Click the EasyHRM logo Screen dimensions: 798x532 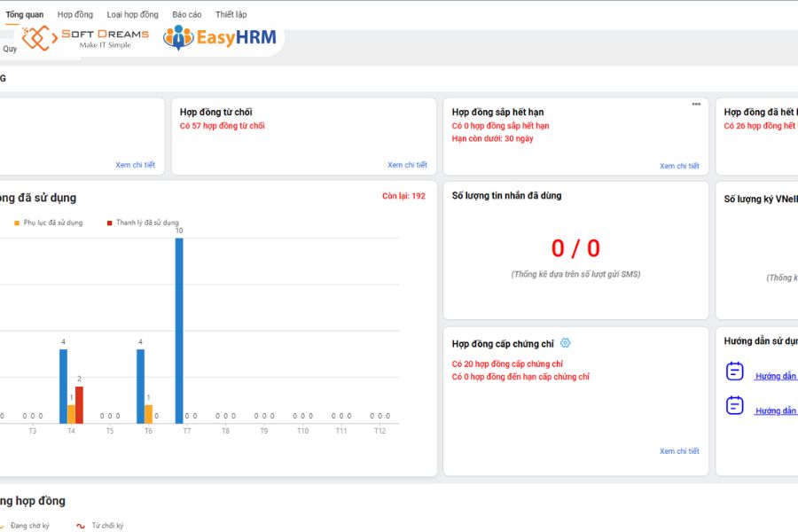point(220,37)
